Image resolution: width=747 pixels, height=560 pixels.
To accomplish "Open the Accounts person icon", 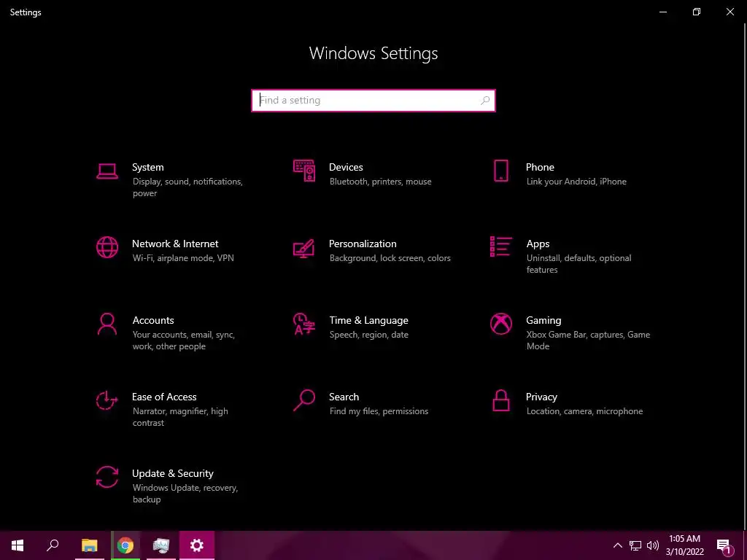I will pos(107,324).
